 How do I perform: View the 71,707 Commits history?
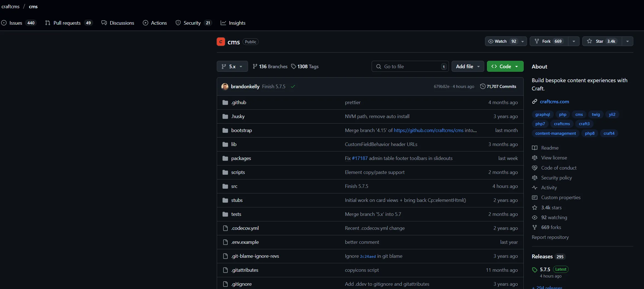pos(498,87)
